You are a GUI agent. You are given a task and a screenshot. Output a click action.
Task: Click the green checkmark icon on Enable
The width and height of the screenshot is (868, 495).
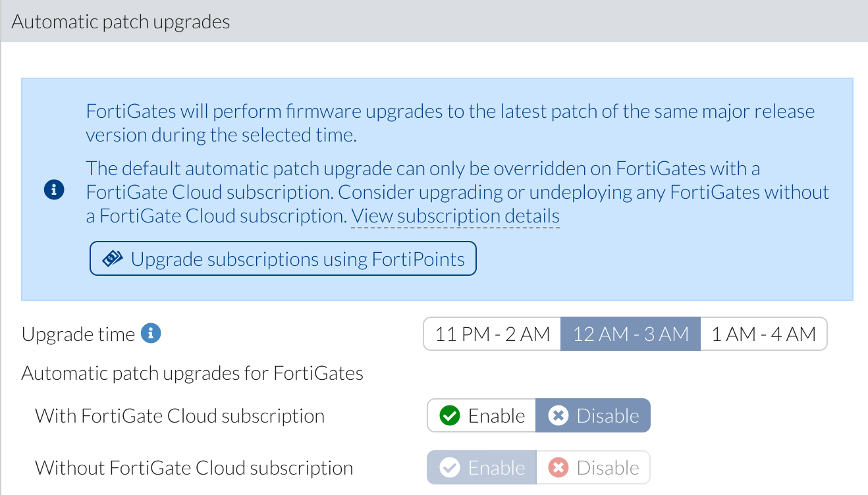(x=449, y=415)
